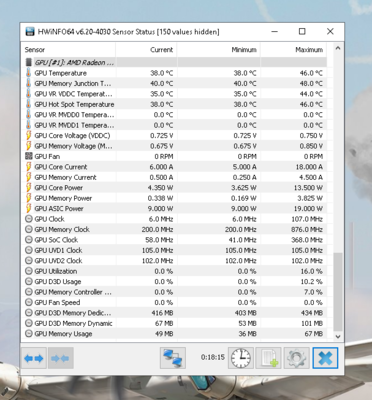Click the scrollbar down arrow
The image size is (372, 400).
coord(338,336)
